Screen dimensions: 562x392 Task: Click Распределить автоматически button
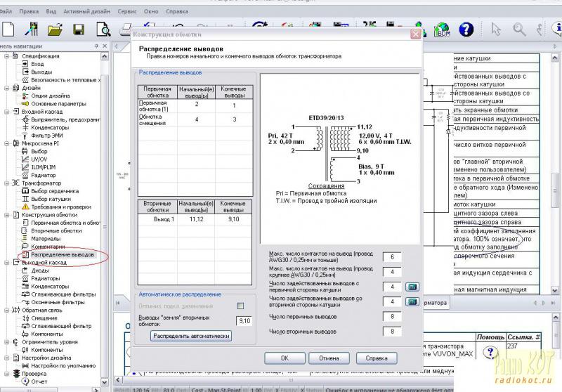pos(191,336)
